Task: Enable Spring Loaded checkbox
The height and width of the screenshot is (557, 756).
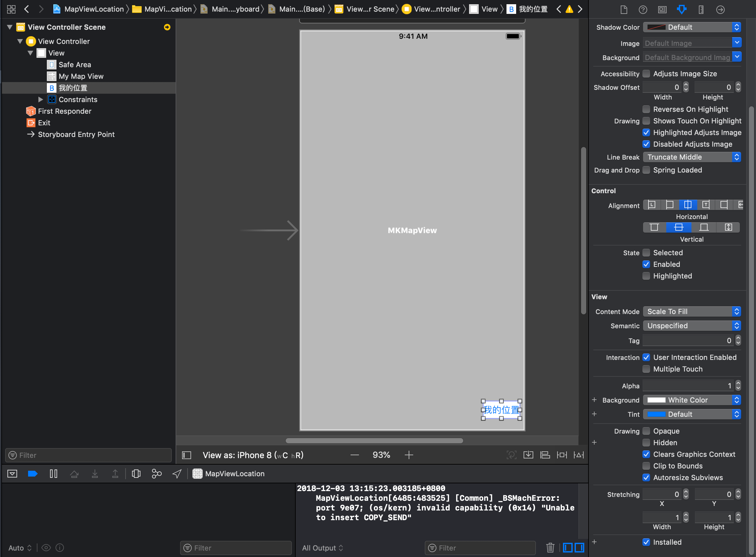Action: coord(646,170)
